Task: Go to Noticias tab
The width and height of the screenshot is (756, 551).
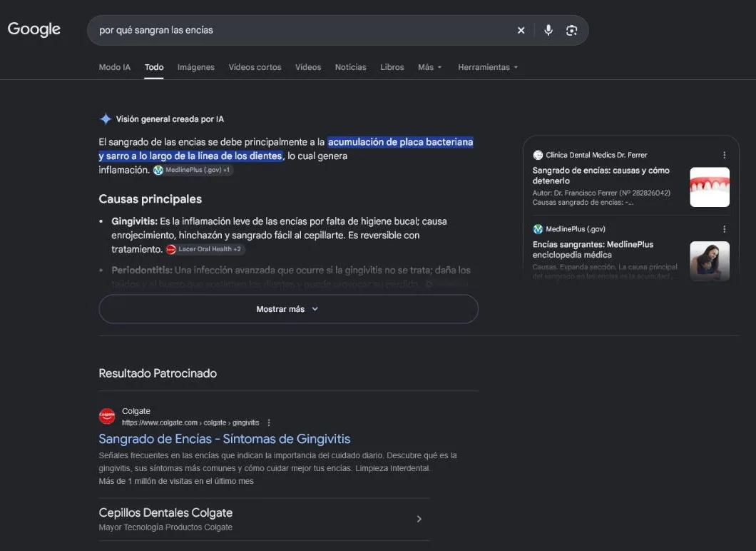Action: tap(350, 67)
